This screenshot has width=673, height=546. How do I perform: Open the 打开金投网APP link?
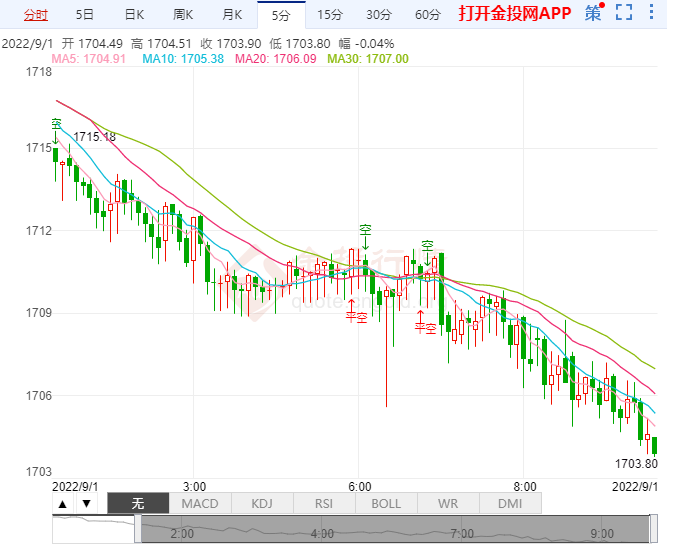point(515,13)
